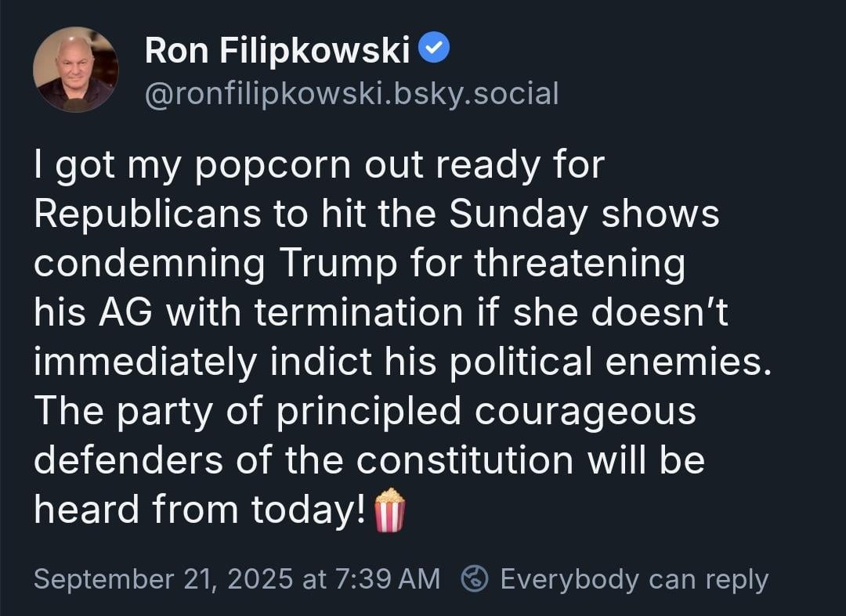Click the globe icon beside Everybody can reply

(475, 578)
